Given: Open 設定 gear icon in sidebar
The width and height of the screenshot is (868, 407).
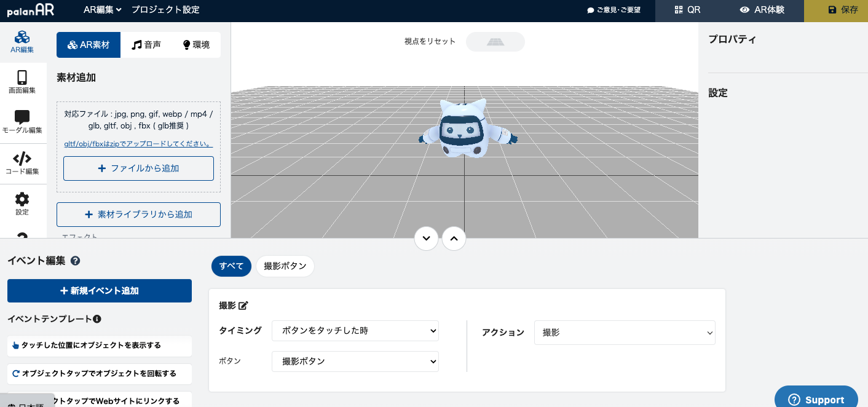Looking at the screenshot, I should [22, 204].
